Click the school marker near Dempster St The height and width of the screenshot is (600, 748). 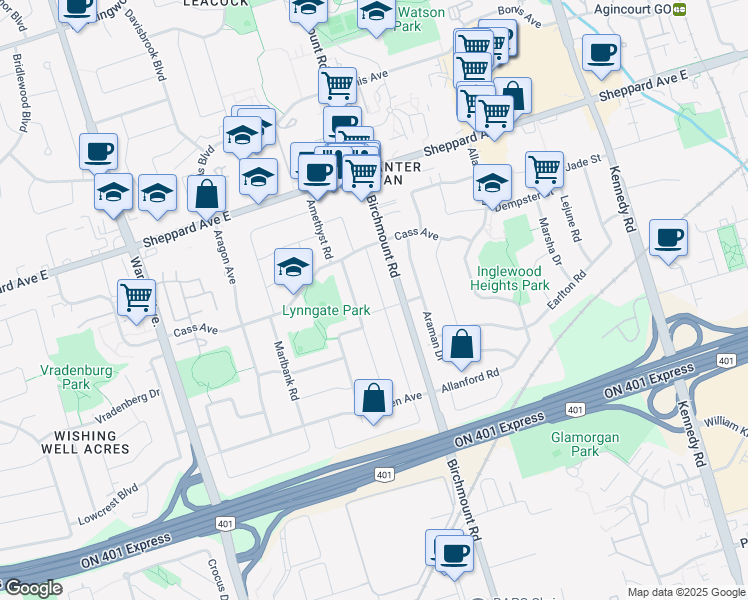tap(492, 186)
